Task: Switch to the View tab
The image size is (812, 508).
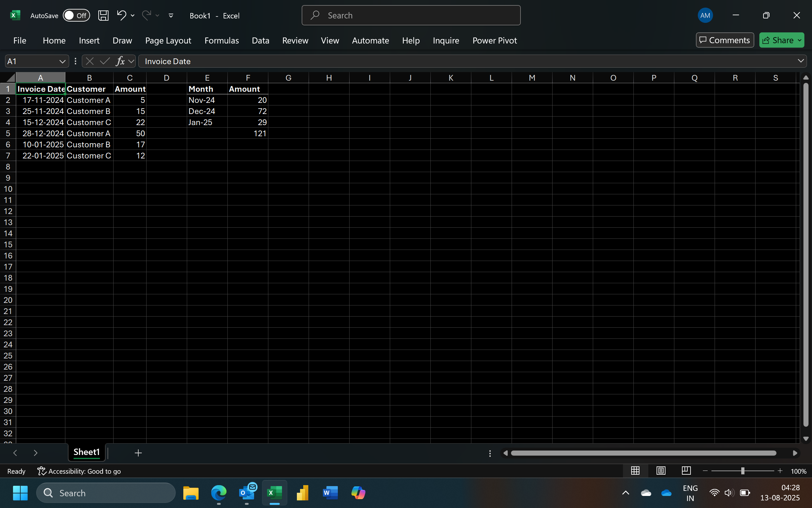Action: point(330,41)
